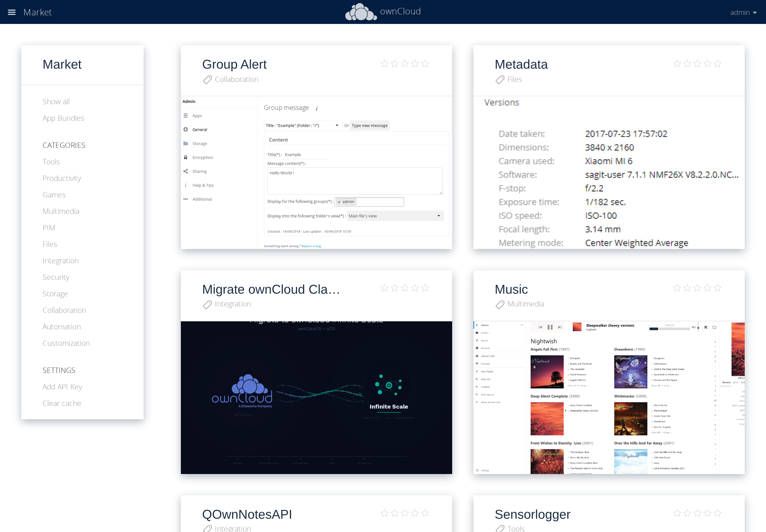Filter by Automation category
The image size is (766, 532).
[62, 327]
